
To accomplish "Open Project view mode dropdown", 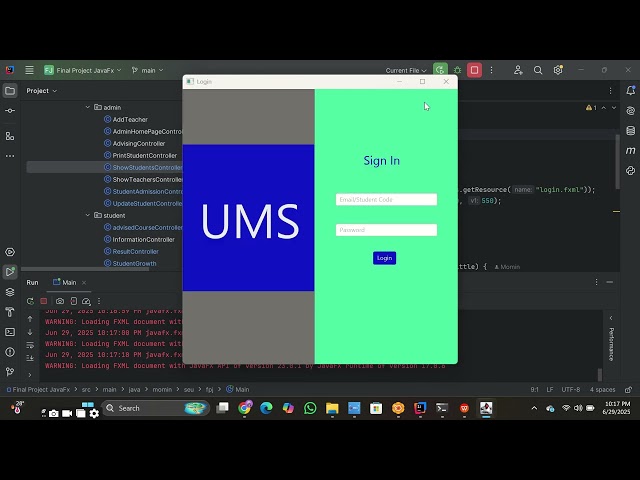I will [x=41, y=91].
